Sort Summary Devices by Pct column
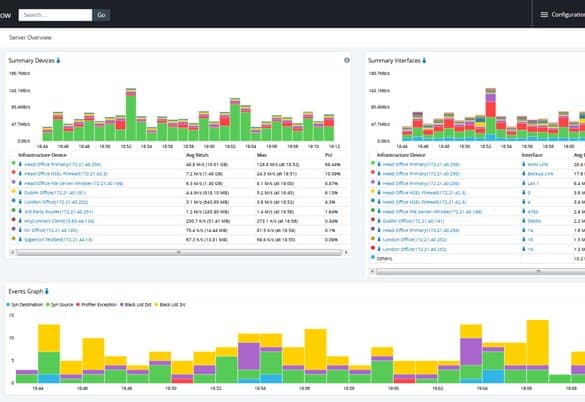585x402 pixels. pos(328,155)
